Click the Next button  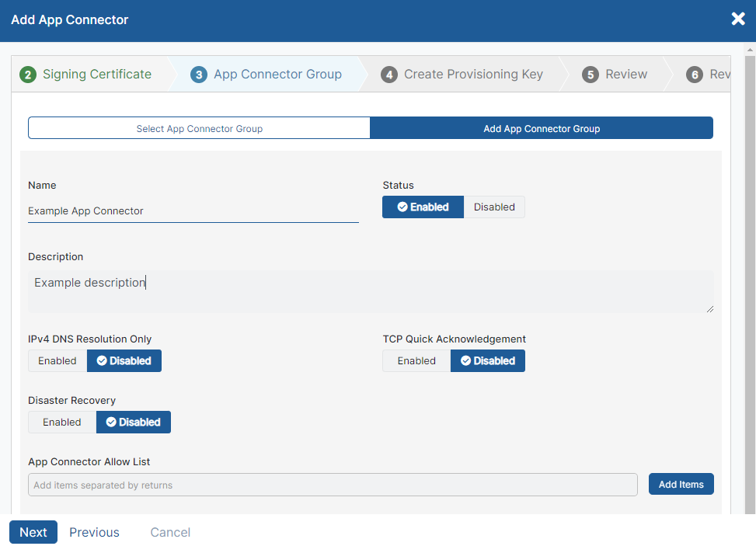(33, 532)
